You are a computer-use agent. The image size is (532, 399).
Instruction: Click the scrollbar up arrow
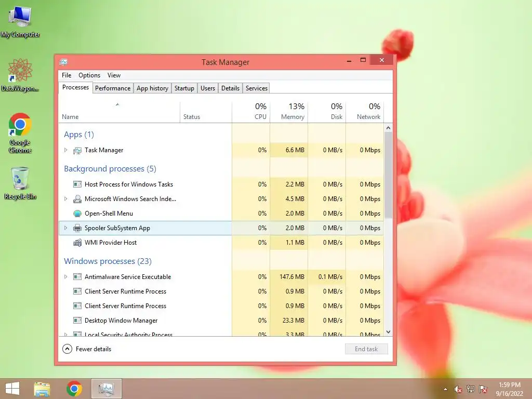pos(388,128)
